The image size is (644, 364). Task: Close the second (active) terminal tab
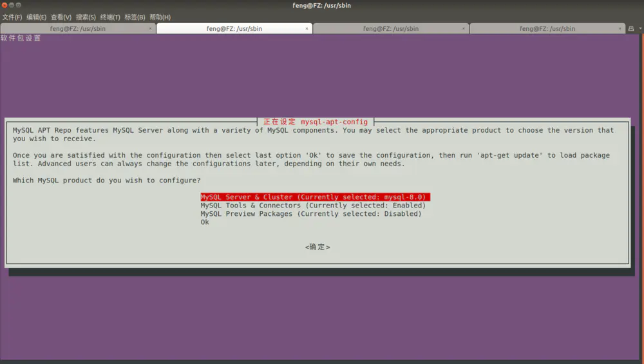[307, 28]
